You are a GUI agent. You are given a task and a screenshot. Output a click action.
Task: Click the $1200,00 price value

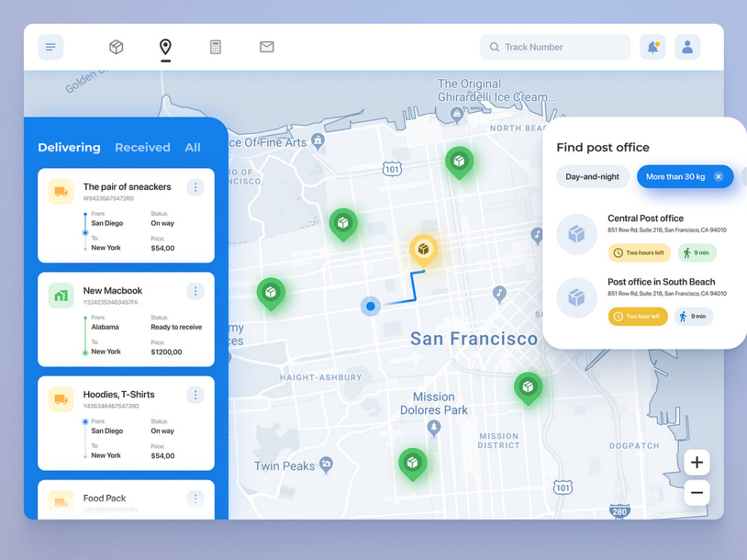(x=167, y=352)
